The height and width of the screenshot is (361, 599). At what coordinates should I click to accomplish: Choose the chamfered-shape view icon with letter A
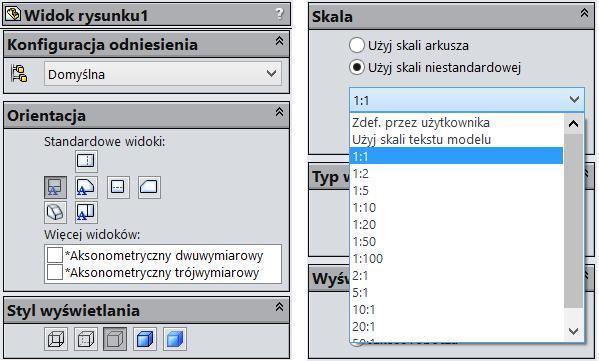pos(86,187)
